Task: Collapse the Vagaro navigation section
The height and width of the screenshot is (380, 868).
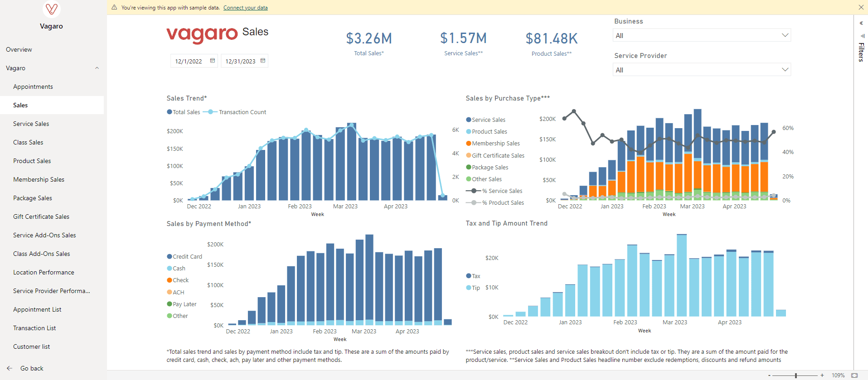Action: point(97,68)
